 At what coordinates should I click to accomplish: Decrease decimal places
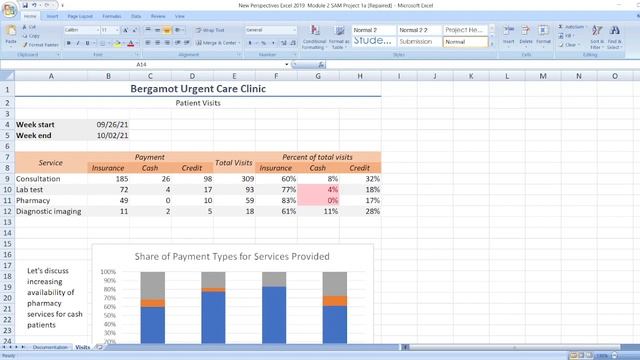(293, 43)
